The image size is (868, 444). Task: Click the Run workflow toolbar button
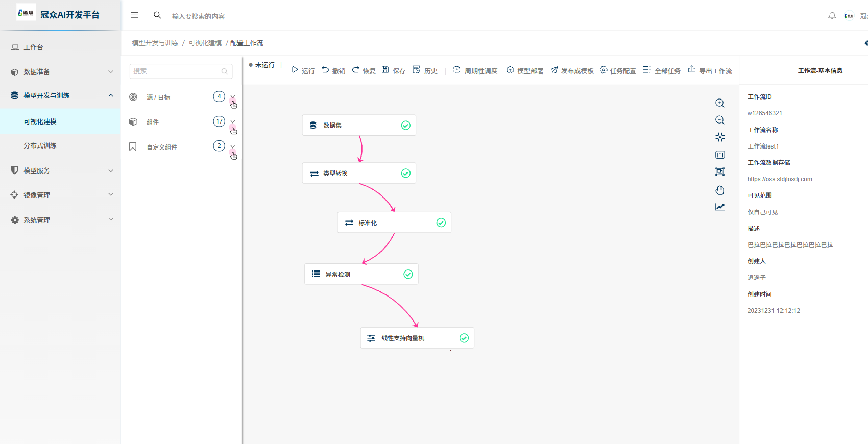pos(303,70)
